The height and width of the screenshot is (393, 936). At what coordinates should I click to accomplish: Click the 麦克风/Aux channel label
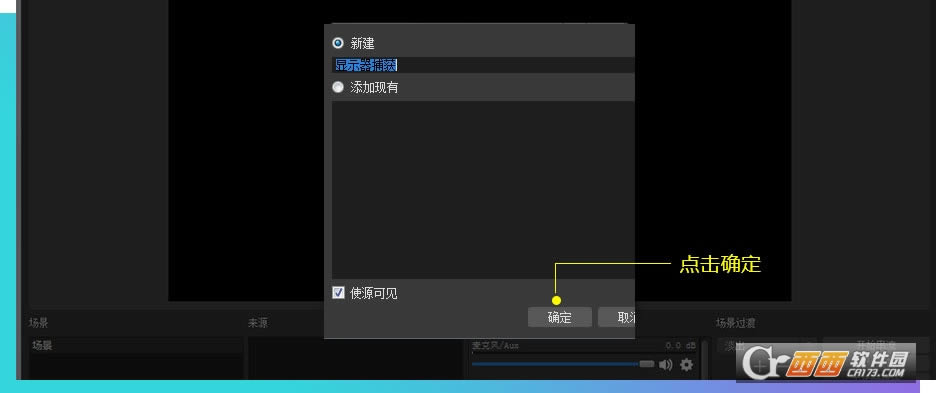pos(494,345)
